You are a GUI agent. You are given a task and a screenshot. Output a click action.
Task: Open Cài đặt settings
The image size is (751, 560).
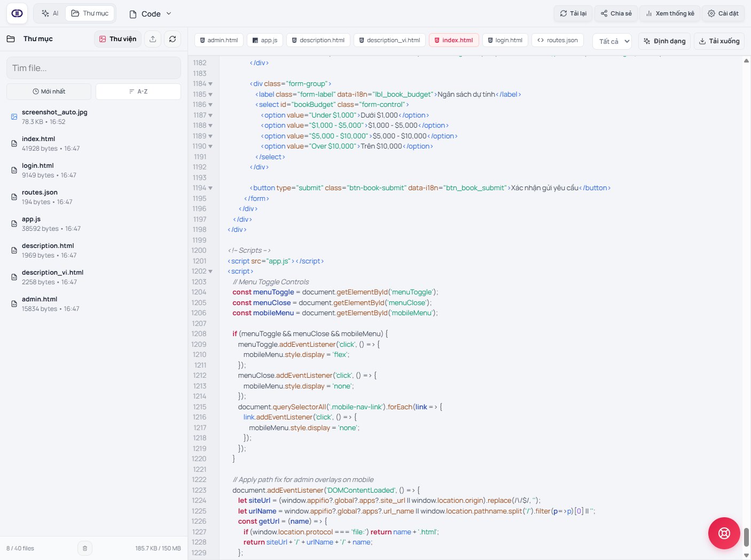[723, 13]
